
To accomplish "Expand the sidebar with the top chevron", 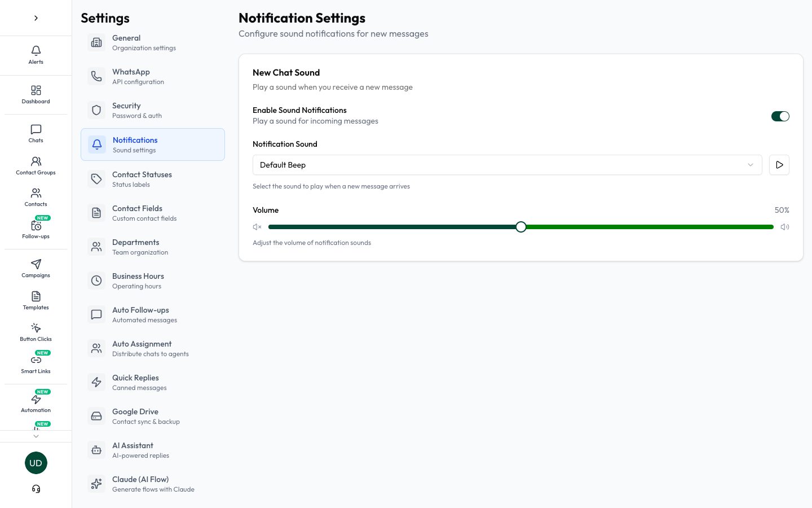I will (x=36, y=18).
